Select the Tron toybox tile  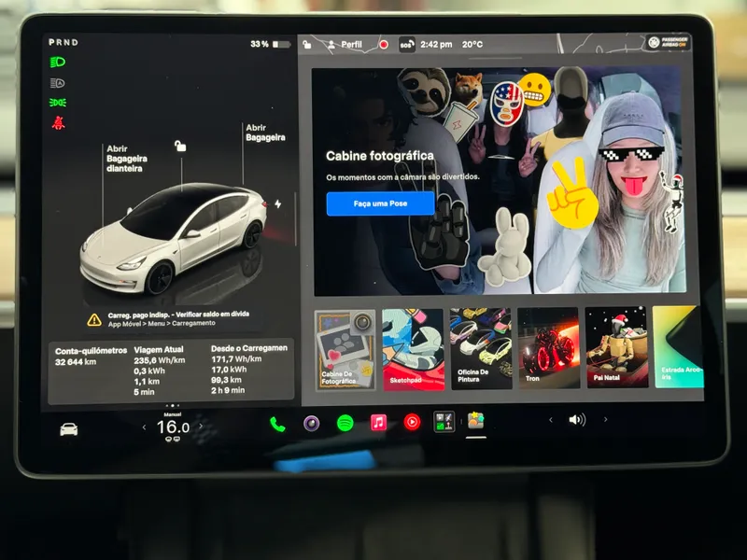point(548,348)
